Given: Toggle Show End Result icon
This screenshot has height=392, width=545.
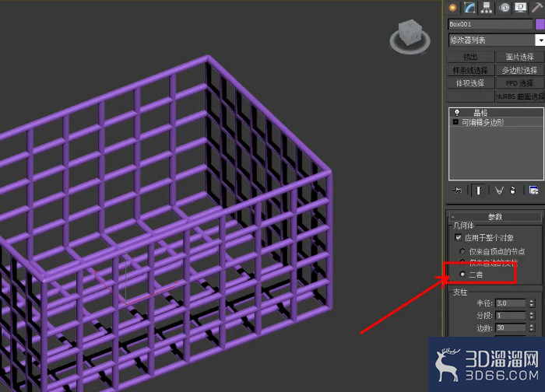Looking at the screenshot, I should [478, 191].
